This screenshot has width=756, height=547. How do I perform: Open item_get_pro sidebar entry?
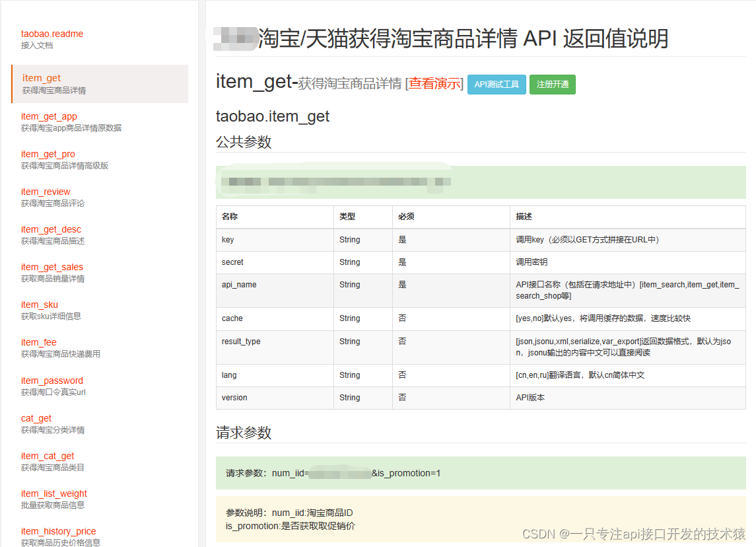tap(48, 154)
